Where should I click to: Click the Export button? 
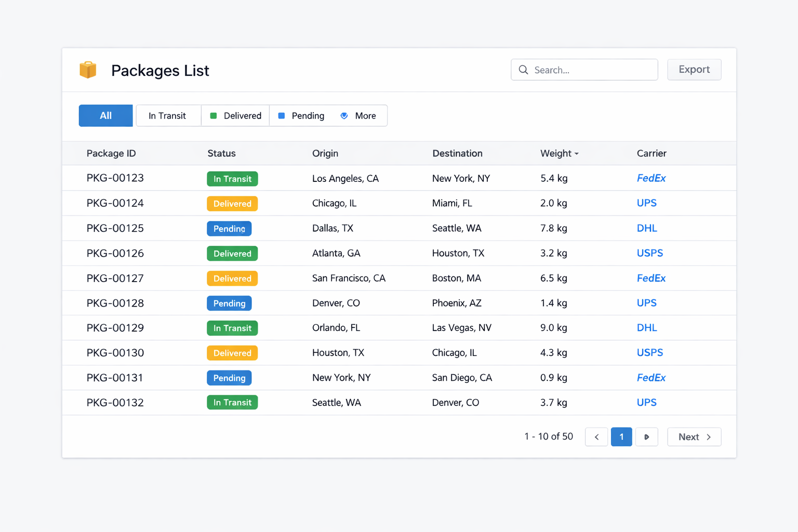(x=694, y=69)
